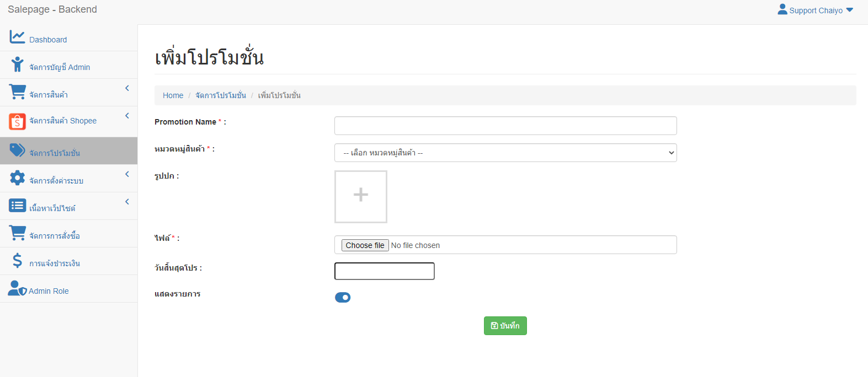The width and height of the screenshot is (868, 377).
Task: Click the Promotion Name text field
Action: pyautogui.click(x=505, y=126)
